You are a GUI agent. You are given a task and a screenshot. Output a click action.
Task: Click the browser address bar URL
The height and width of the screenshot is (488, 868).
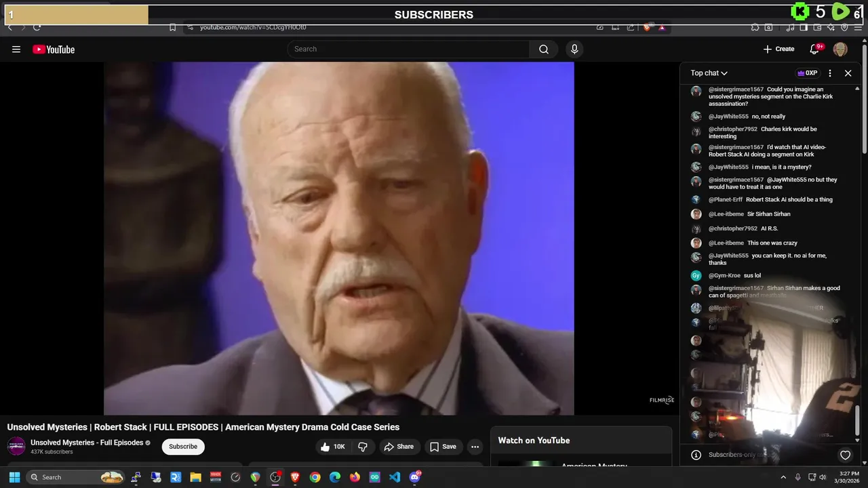pos(253,28)
